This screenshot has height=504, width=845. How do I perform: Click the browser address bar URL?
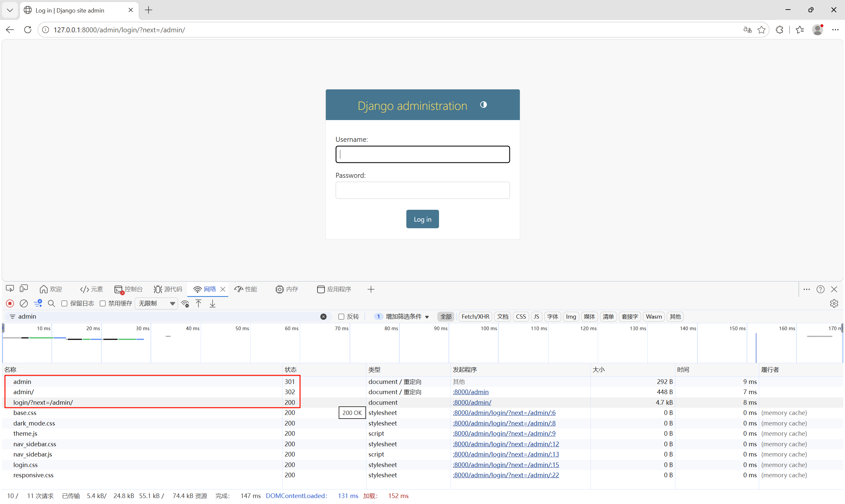tap(119, 30)
